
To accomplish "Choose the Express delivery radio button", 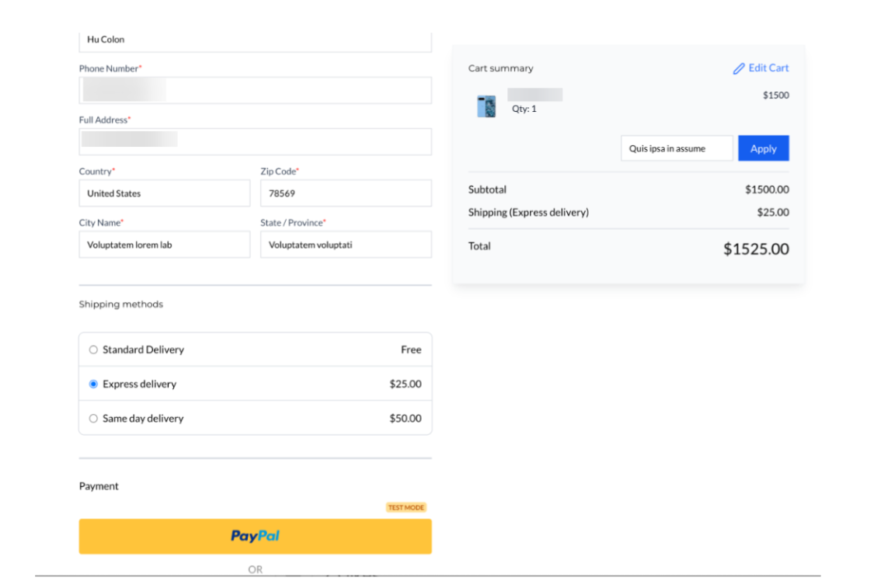I will tap(93, 384).
